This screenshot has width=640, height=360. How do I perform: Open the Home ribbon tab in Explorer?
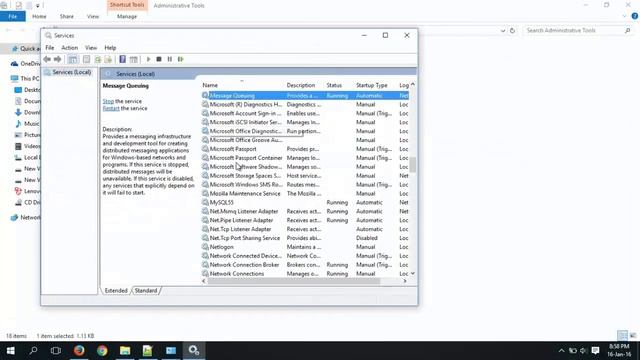(x=39, y=17)
